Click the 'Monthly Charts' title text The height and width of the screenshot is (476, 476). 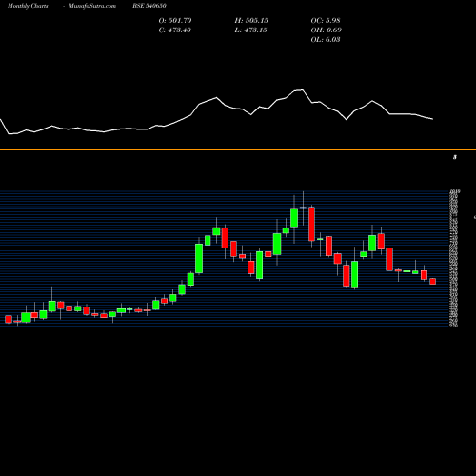pos(28,6)
